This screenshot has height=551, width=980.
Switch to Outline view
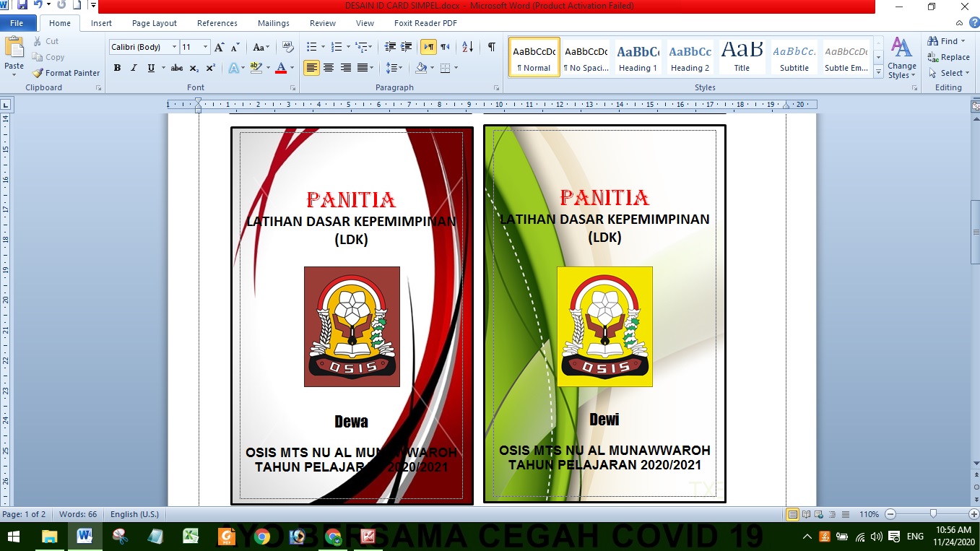coord(832,515)
